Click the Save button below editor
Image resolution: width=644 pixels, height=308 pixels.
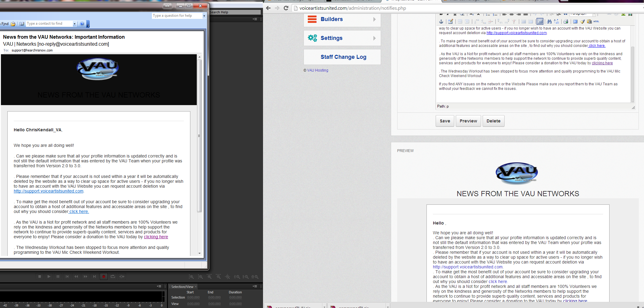coord(445,121)
